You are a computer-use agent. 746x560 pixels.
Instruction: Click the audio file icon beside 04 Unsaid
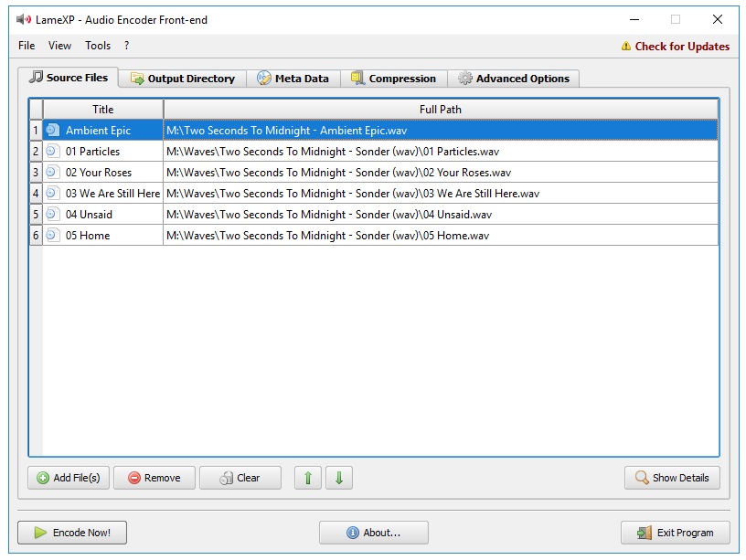tap(52, 215)
